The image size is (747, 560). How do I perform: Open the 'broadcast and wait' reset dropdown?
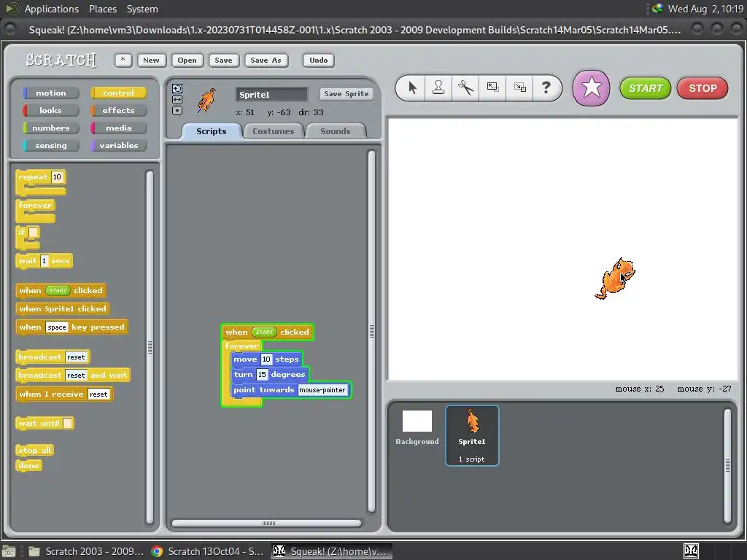coord(76,376)
